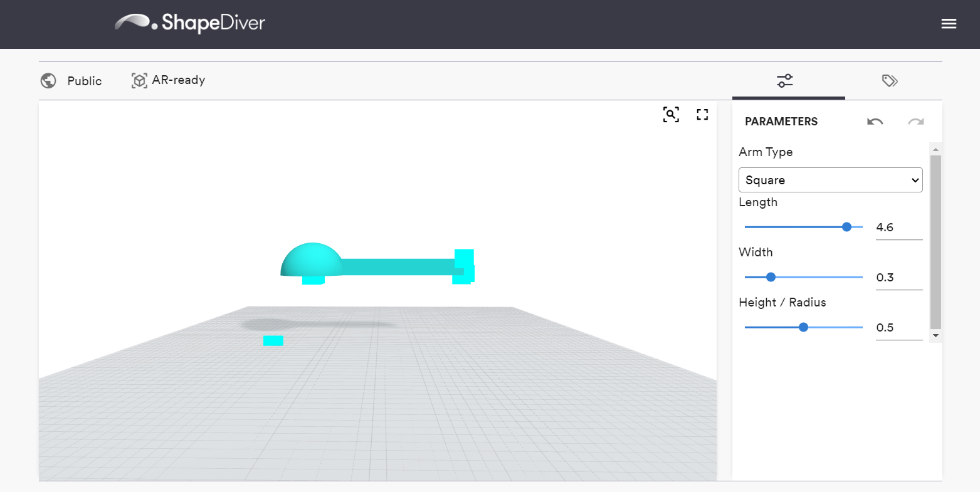Screen dimensions: 980x492
Task: Click the ShapeDiver logo
Action: (x=189, y=23)
